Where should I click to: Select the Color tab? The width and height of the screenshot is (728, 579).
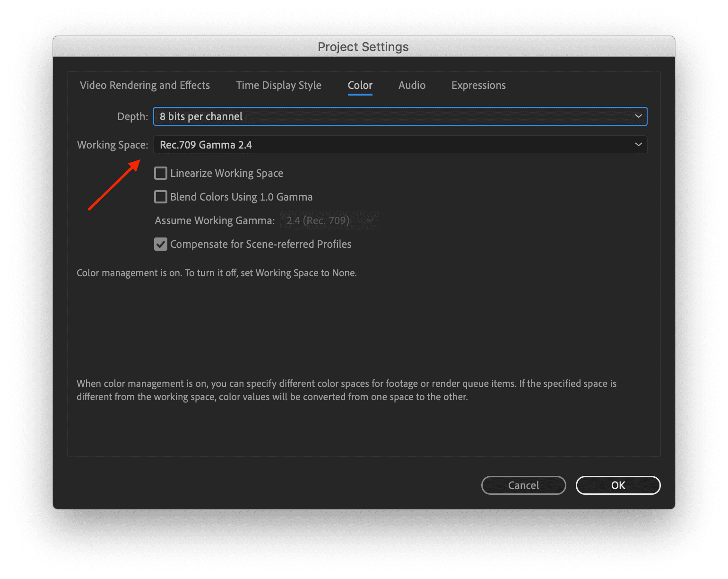pyautogui.click(x=360, y=86)
